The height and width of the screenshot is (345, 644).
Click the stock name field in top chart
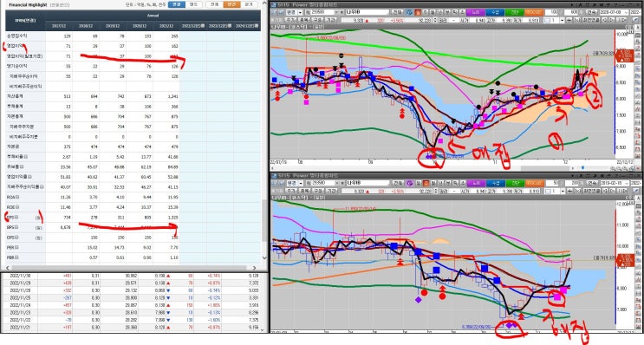368,12
